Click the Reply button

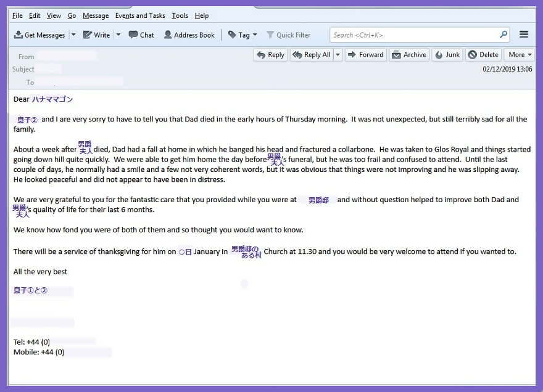(270, 55)
